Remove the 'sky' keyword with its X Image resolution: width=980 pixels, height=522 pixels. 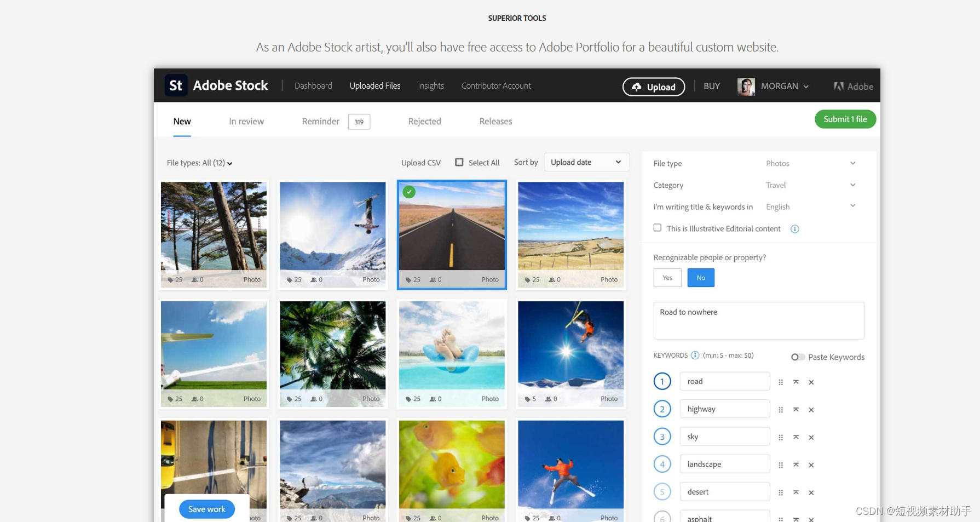(x=811, y=437)
